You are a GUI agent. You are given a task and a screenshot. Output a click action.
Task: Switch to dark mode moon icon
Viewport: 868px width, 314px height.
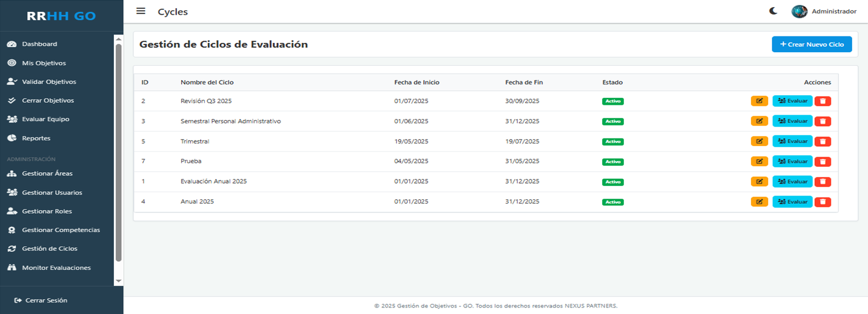point(773,11)
